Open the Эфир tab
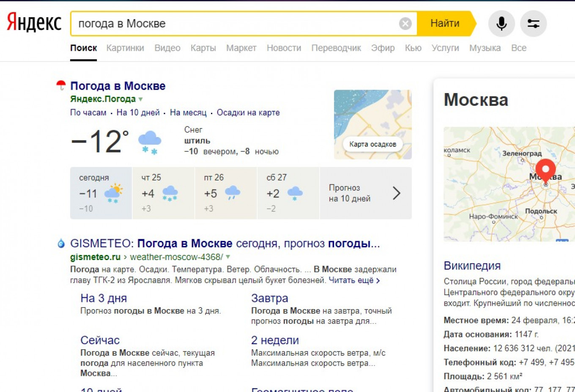Screen dimensions: 575x392 pyautogui.click(x=383, y=48)
